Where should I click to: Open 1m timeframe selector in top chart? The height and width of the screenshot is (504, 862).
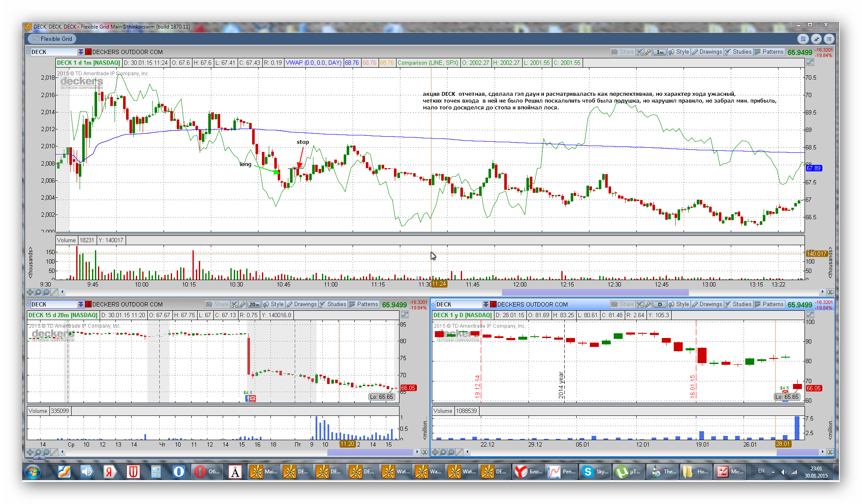pos(660,52)
